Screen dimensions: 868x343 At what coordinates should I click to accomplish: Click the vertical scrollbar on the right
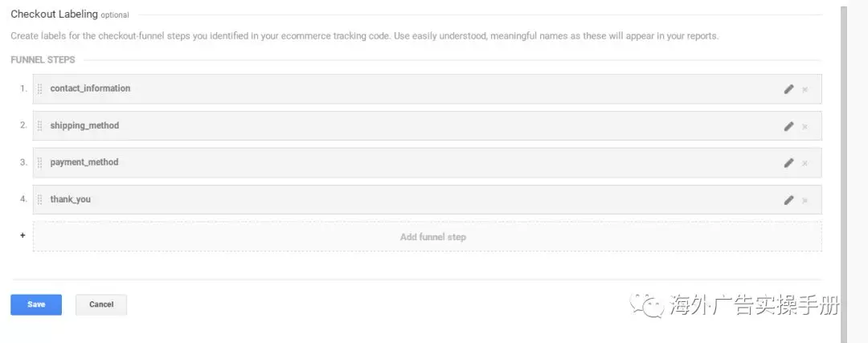(x=842, y=161)
